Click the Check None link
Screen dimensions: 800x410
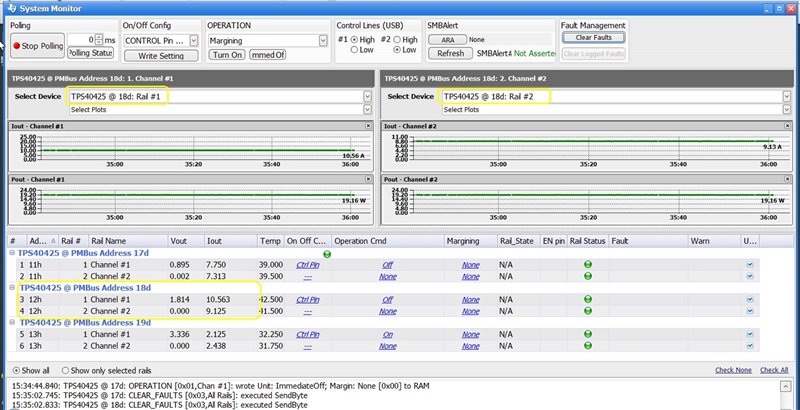coord(733,370)
